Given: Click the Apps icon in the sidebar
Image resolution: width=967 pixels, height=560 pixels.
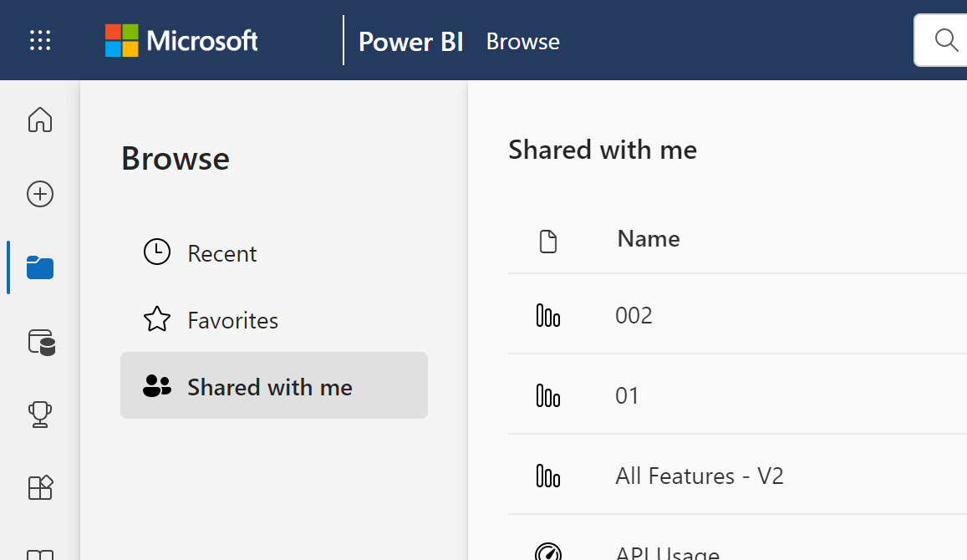Looking at the screenshot, I should tap(39, 487).
